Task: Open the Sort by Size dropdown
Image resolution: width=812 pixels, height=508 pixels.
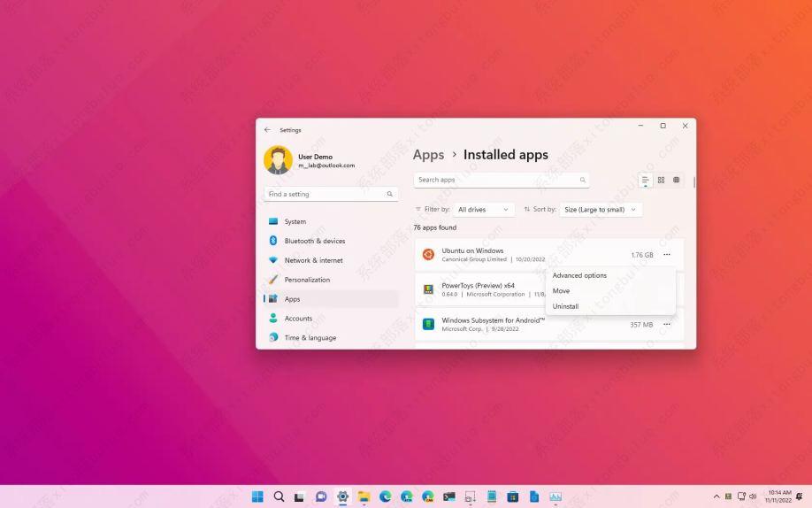Action: pyautogui.click(x=601, y=210)
